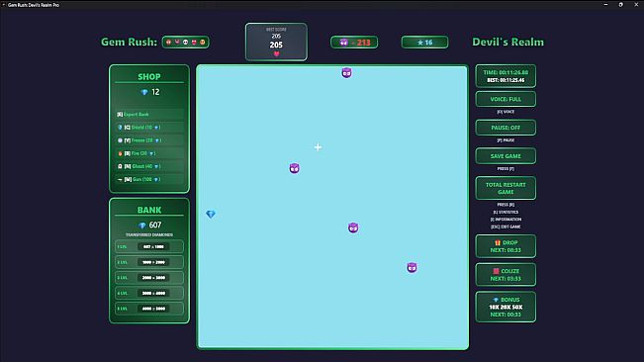Click TOTAL RESTART GAME button
The height and width of the screenshot is (362, 644).
pyautogui.click(x=506, y=188)
